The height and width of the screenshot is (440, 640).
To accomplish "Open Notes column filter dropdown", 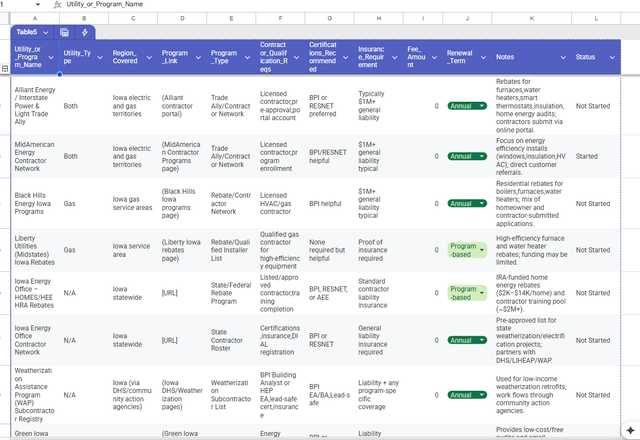I will [563, 58].
